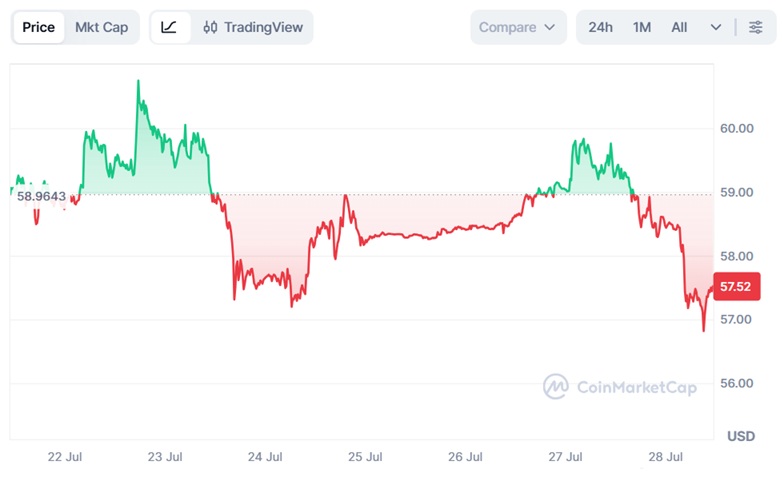The image size is (782, 481).
Task: Expand more time range options chevron
Action: (716, 27)
